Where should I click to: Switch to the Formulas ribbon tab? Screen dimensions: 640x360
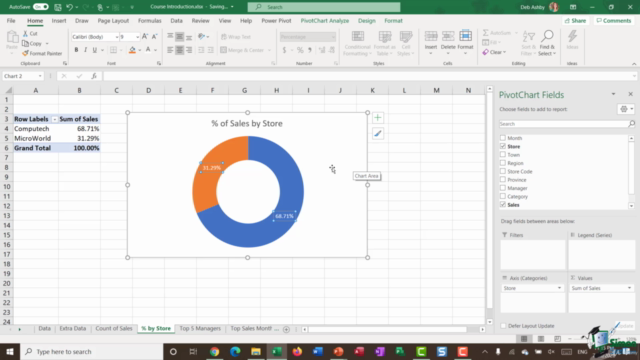149,20
